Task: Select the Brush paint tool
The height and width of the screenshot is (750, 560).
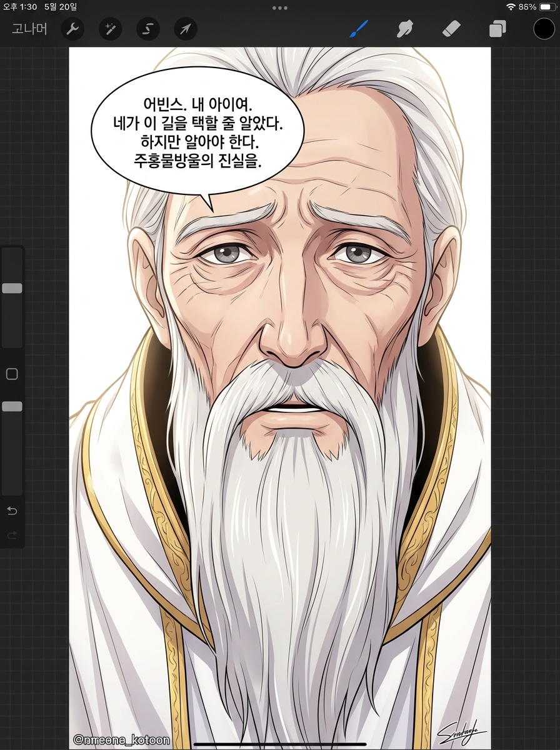Action: [359, 29]
